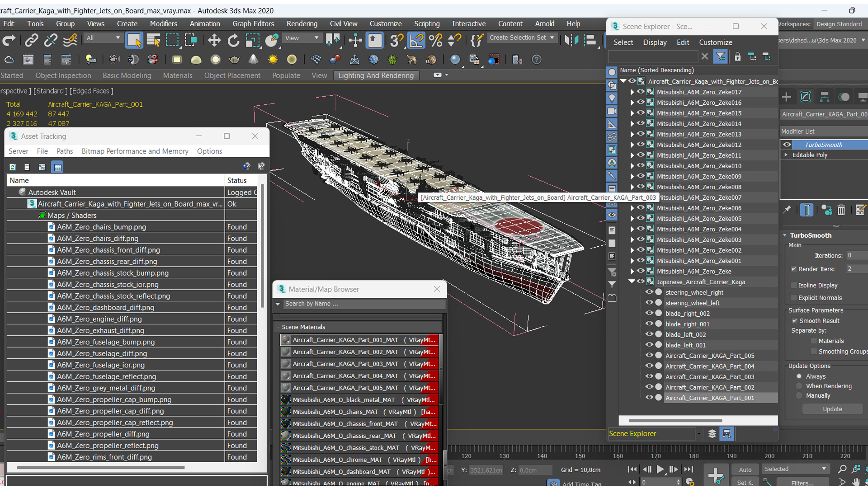
Task: Click the Unlink Selection icon
Action: point(51,41)
